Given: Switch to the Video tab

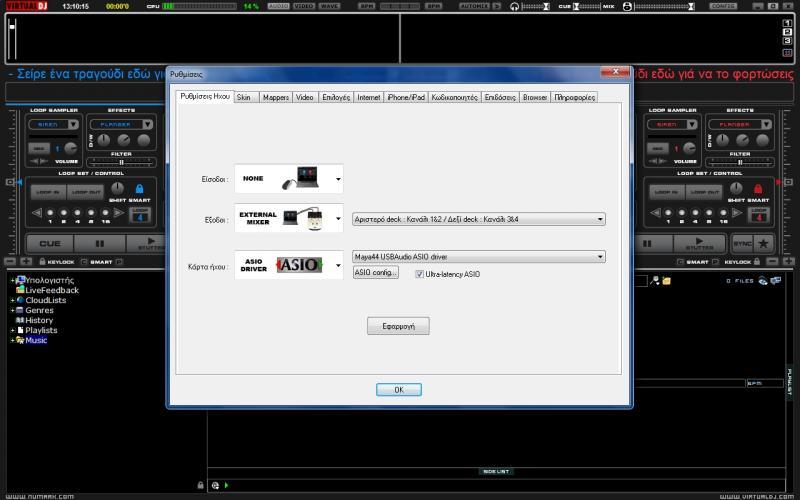Looking at the screenshot, I should (305, 97).
